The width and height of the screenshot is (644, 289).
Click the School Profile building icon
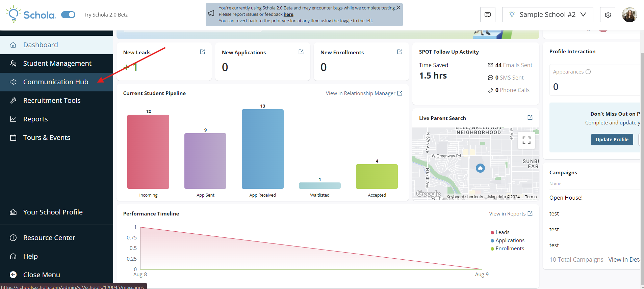(13, 212)
